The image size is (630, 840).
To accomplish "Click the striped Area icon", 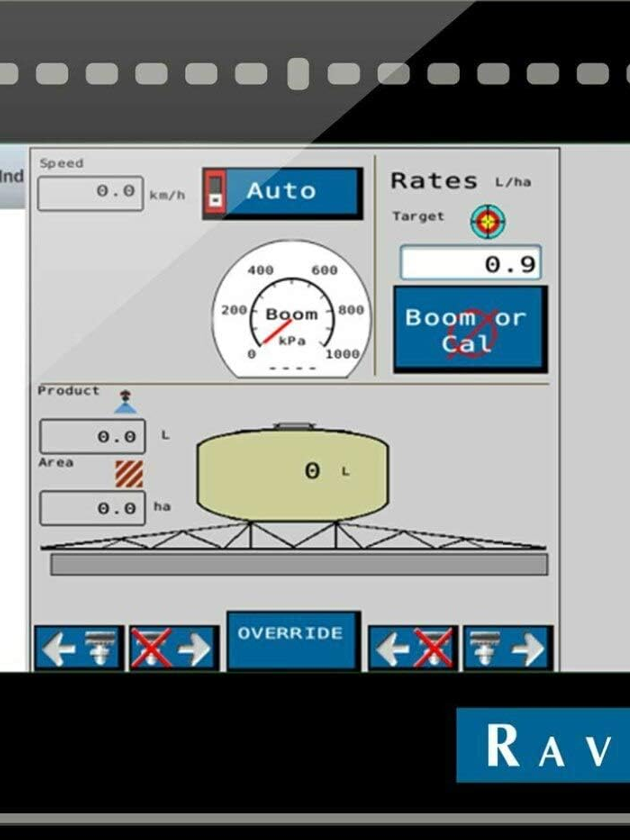I will [x=128, y=473].
